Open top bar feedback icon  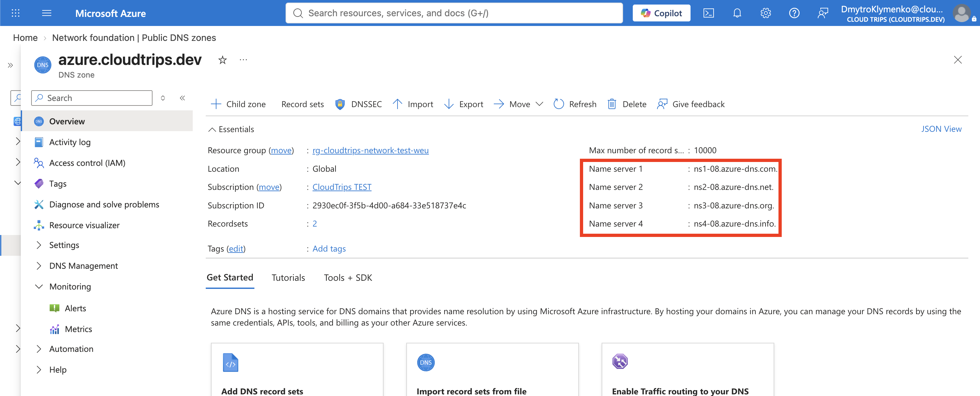click(823, 13)
